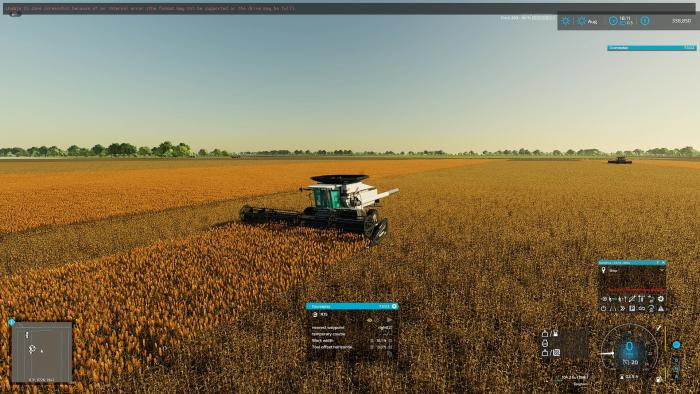Click the top vehicle schema icon beside the speedometer
The height and width of the screenshot is (394, 700).
pos(545,333)
